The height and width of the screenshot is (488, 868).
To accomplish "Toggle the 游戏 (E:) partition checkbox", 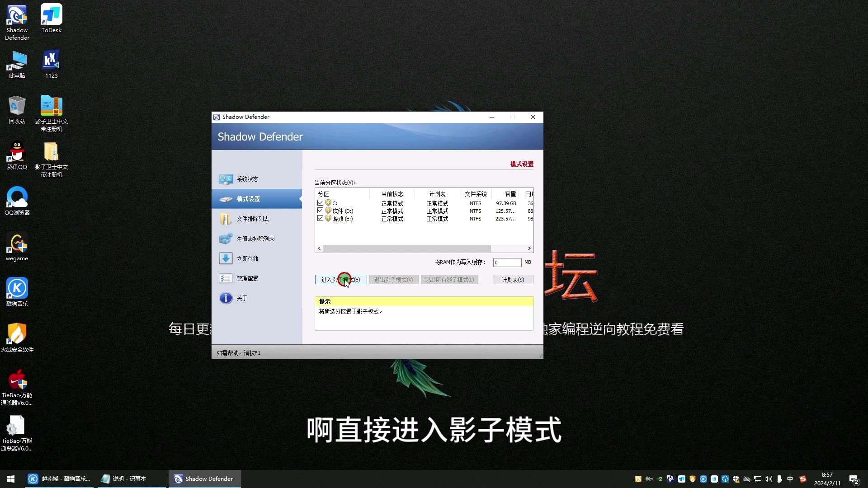I will click(321, 218).
